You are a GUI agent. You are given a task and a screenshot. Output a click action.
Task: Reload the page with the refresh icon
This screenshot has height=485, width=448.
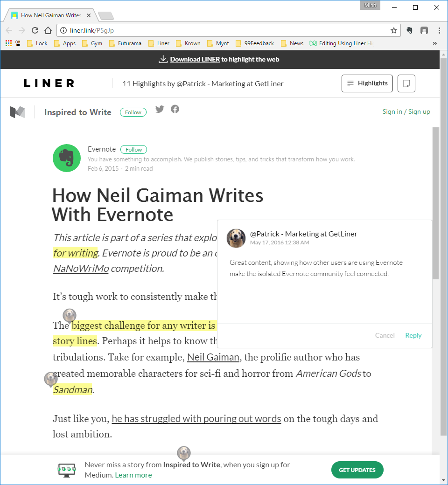35,30
